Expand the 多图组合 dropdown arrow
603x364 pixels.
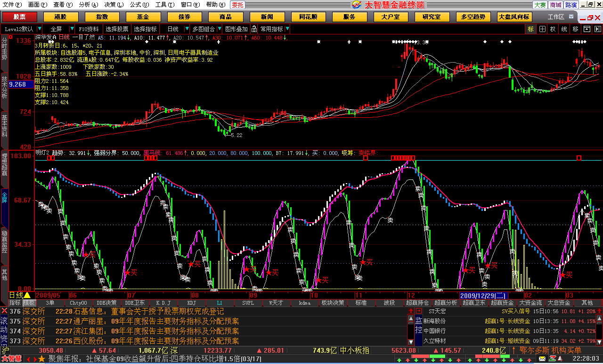click(219, 29)
